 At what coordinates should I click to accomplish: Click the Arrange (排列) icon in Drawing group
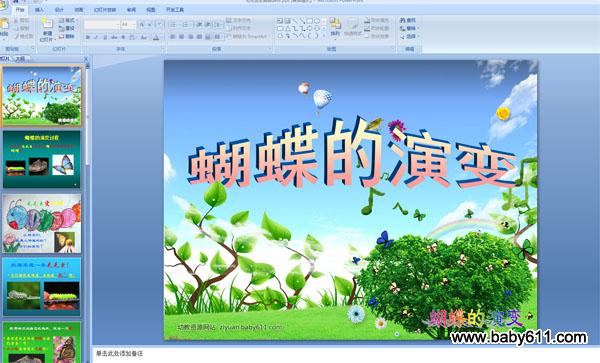[335, 24]
